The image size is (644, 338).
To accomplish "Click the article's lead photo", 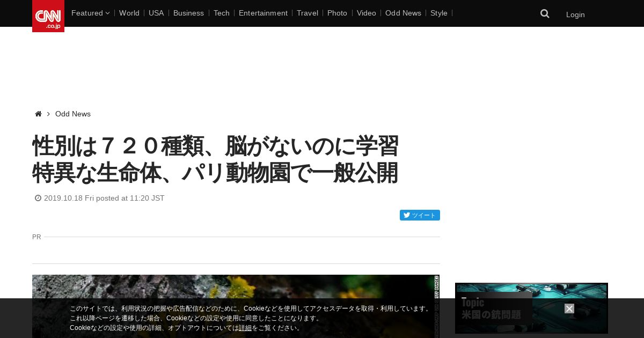I will 236,306.
